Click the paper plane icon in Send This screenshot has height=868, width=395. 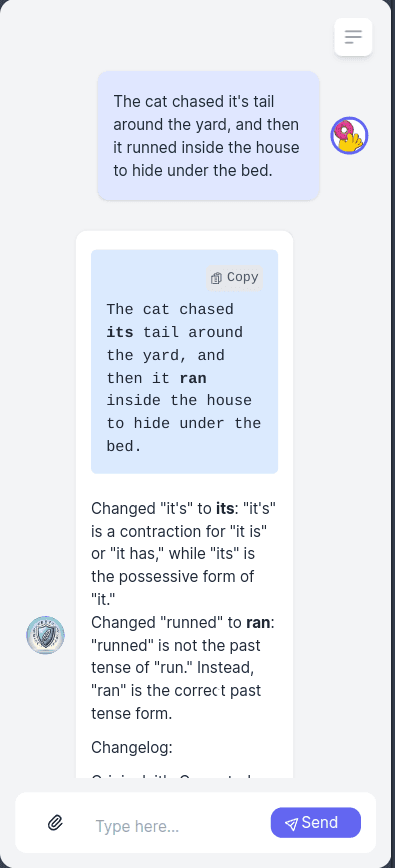pyautogui.click(x=292, y=824)
